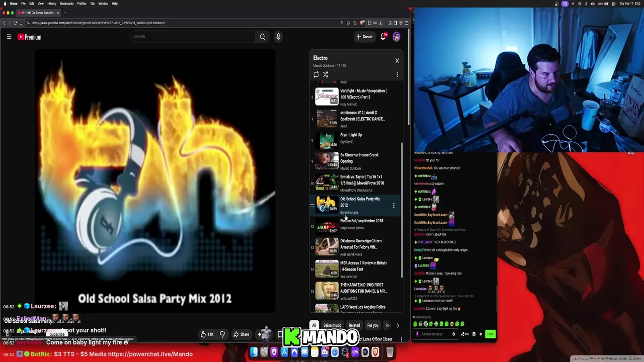The image size is (644, 362).
Task: Play Electro Set/ septiembre 2018
Action: 356,226
